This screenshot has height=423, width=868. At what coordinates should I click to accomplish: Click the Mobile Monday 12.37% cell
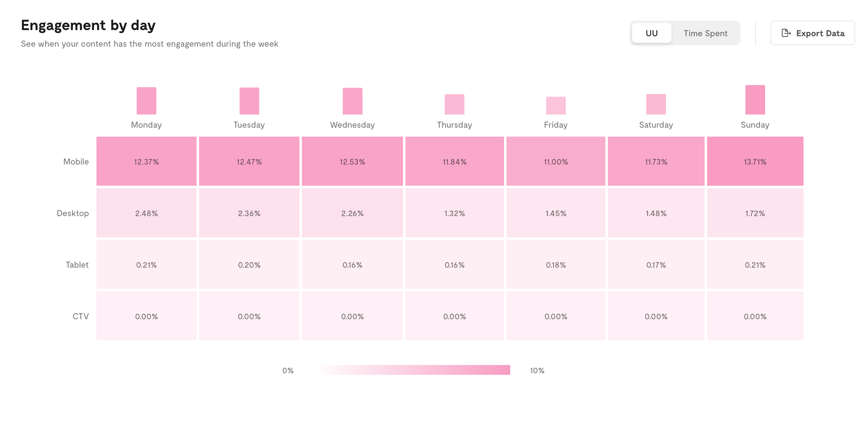pos(146,161)
